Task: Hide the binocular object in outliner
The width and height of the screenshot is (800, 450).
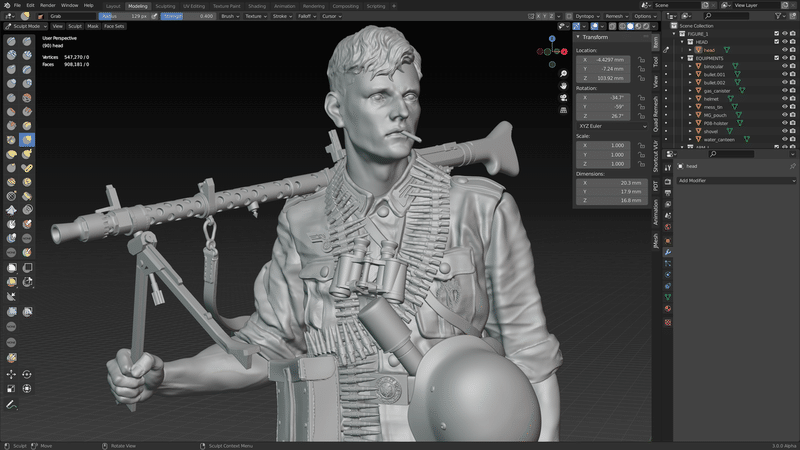Action: pos(785,66)
